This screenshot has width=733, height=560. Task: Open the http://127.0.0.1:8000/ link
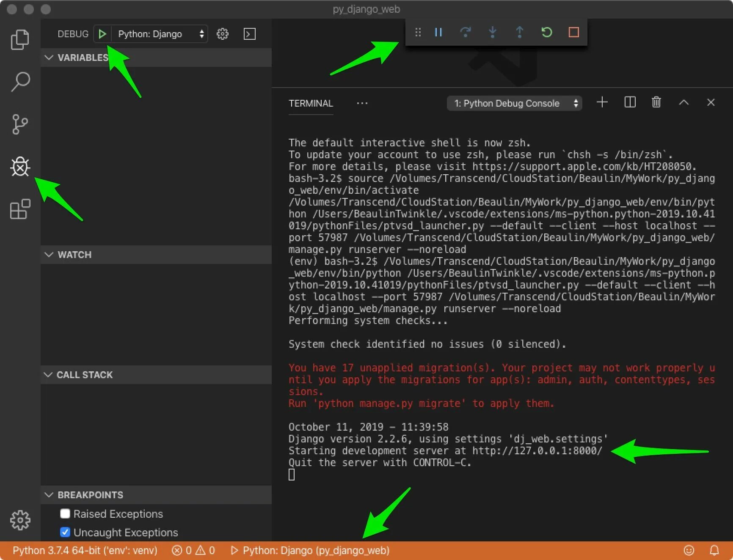(x=537, y=451)
